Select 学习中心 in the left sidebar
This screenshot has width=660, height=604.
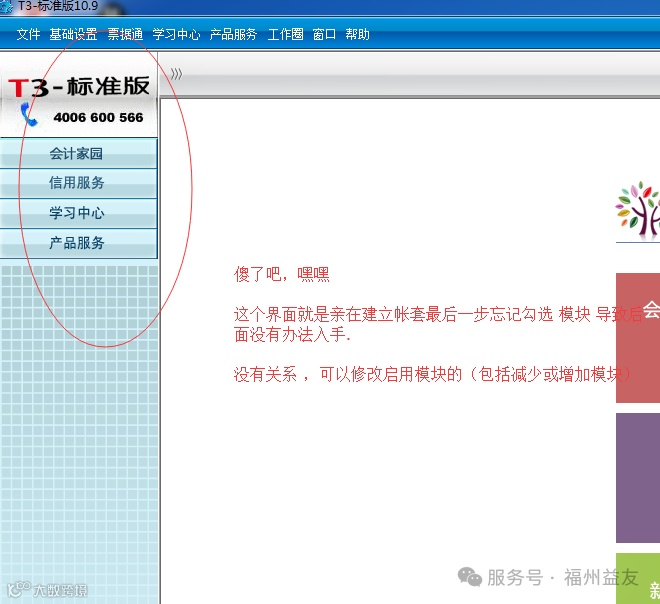79,213
